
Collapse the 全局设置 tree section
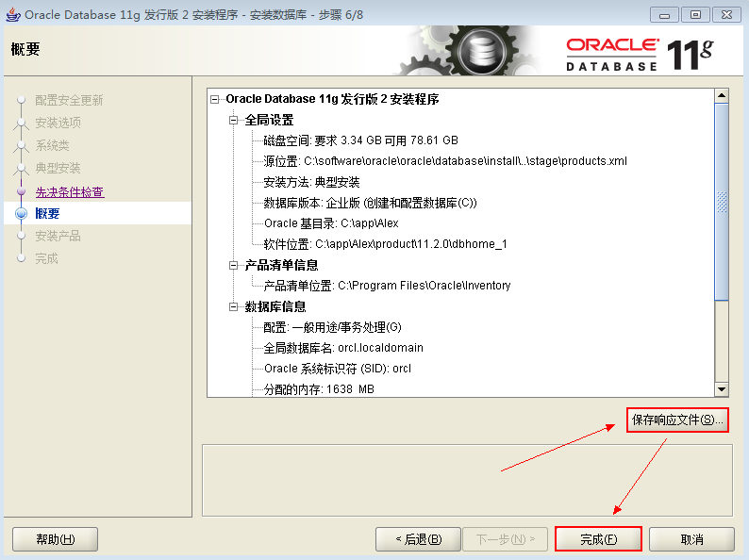(234, 120)
